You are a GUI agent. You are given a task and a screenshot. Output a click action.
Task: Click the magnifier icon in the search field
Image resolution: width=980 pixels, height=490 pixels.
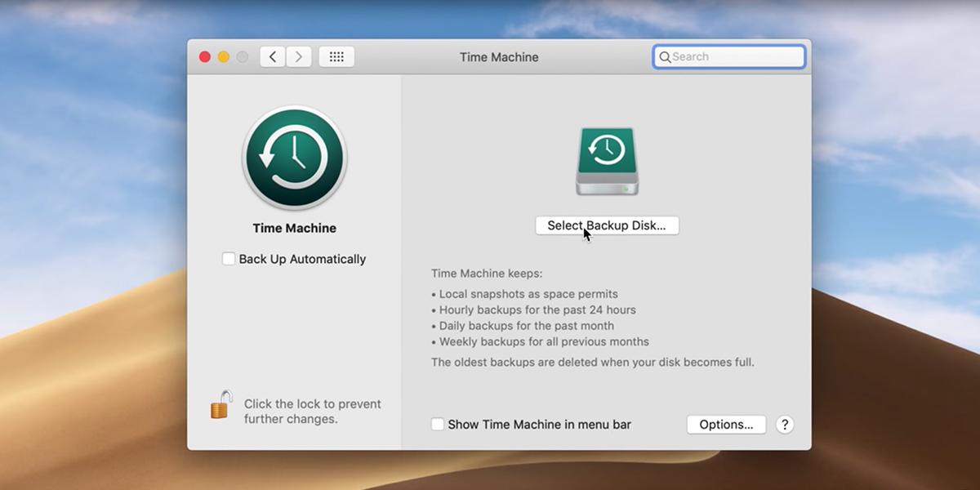coord(666,56)
